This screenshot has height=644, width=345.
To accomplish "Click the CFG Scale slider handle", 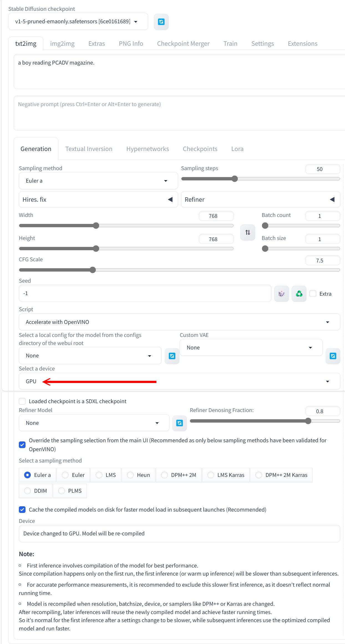I will point(93,270).
